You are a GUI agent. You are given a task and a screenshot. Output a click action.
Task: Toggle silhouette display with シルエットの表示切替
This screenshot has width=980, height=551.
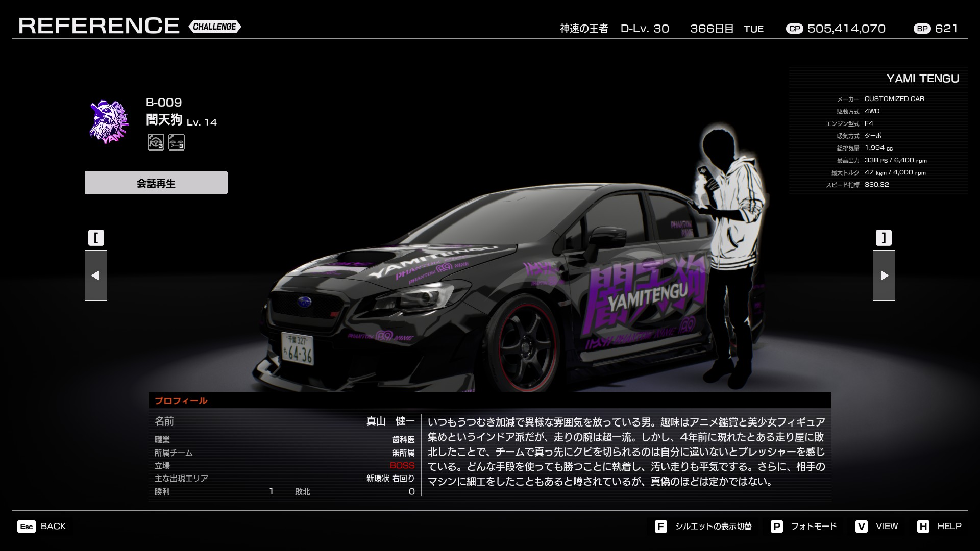pos(713,527)
